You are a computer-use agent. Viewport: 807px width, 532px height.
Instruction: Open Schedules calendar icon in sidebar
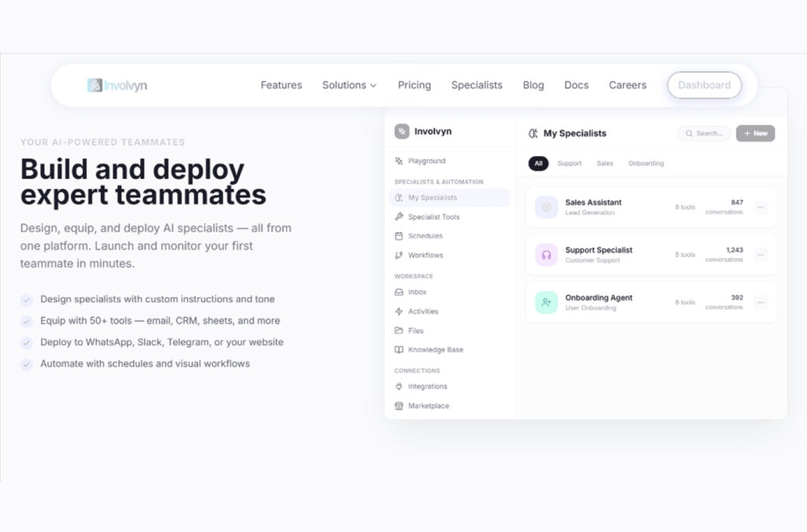[399, 236]
